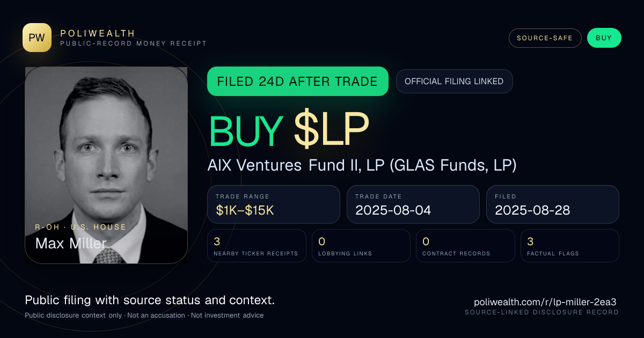Select the Filed 2025-08-28 card
This screenshot has height=338, width=644.
coord(553,204)
